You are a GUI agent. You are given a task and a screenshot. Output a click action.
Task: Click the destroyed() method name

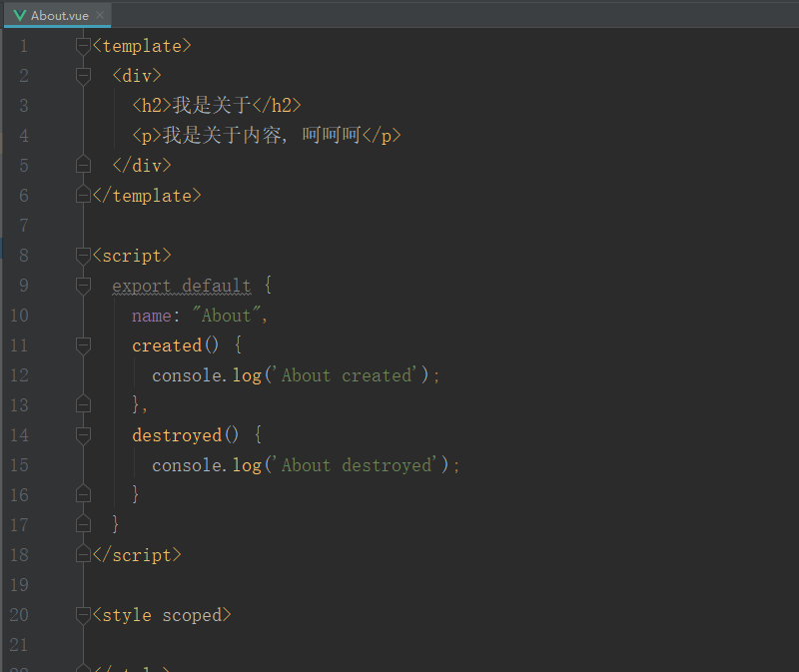[177, 435]
